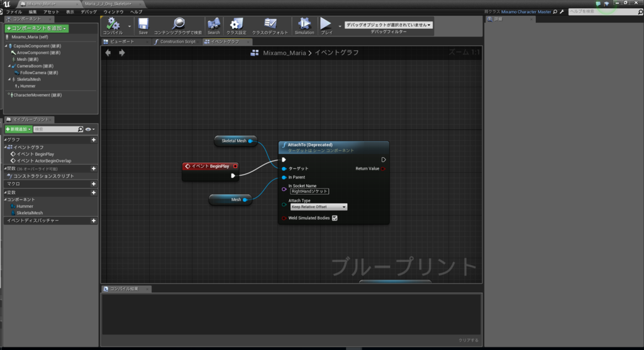Collapse CameraBoom tree expander
Viewport: 644px width, 350px height.
click(9, 66)
